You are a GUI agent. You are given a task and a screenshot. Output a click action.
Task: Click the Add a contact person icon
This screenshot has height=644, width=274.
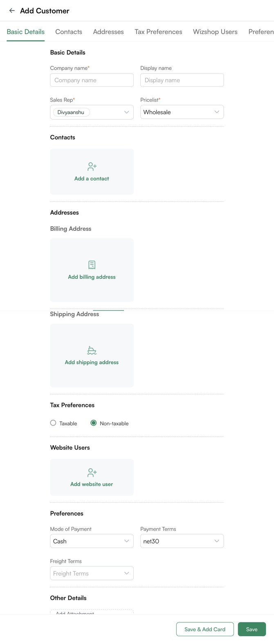[x=91, y=166]
